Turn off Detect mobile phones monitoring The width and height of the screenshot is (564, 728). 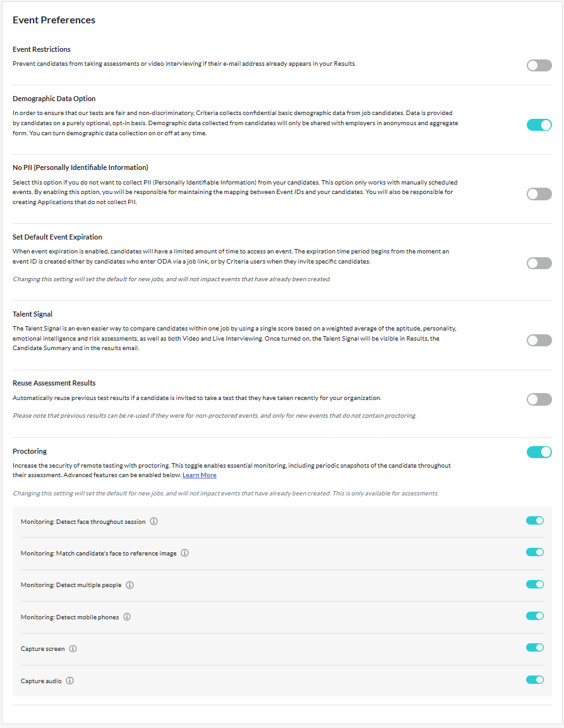pyautogui.click(x=534, y=616)
